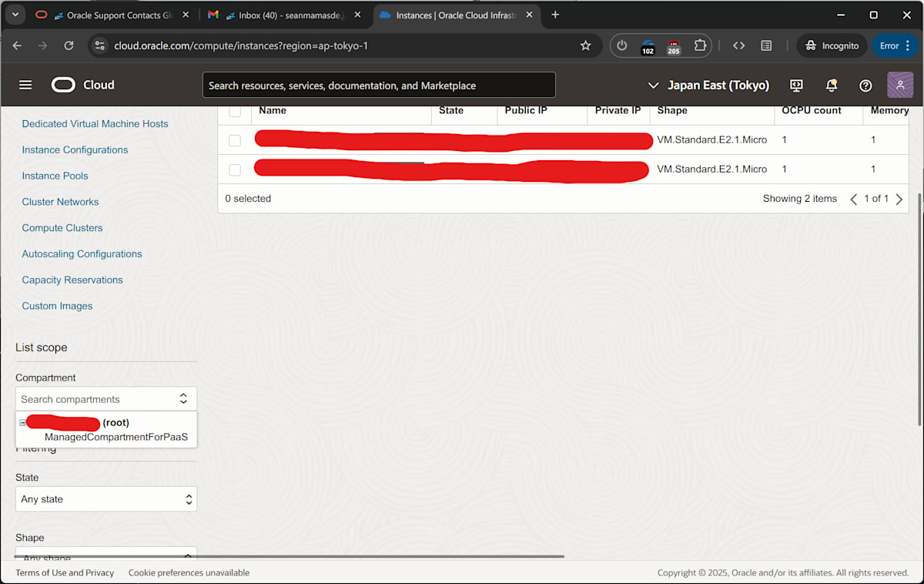This screenshot has width=924, height=584.
Task: Reload the page with refresh icon
Action: point(69,45)
